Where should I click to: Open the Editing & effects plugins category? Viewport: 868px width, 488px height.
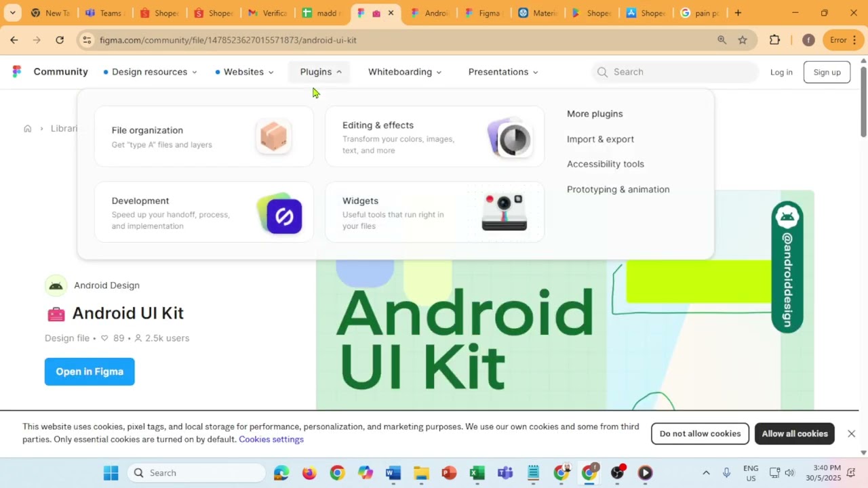[x=435, y=136]
